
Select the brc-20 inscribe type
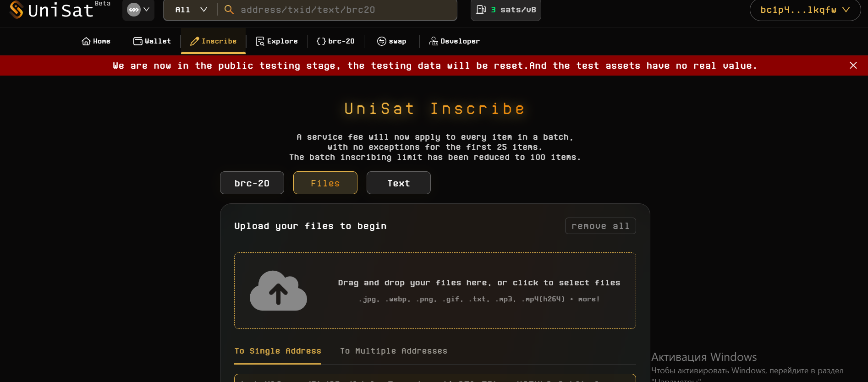point(252,183)
